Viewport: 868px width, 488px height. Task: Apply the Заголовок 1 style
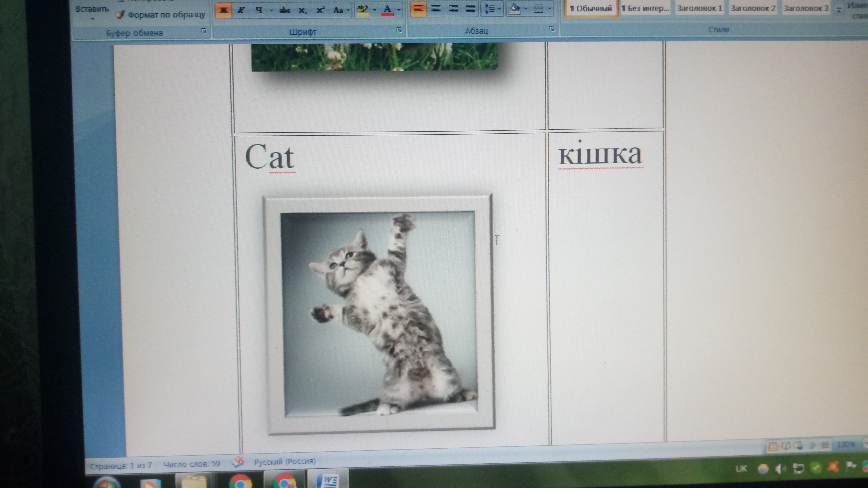click(x=699, y=8)
